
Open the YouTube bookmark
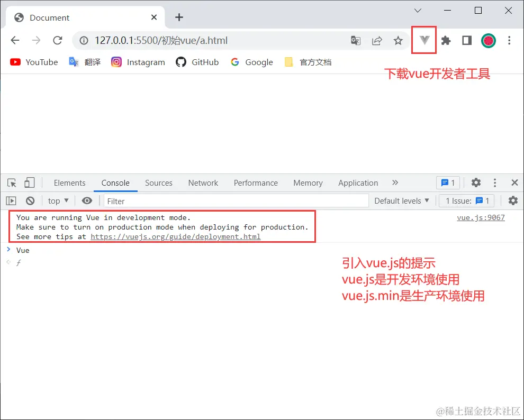pyautogui.click(x=34, y=62)
